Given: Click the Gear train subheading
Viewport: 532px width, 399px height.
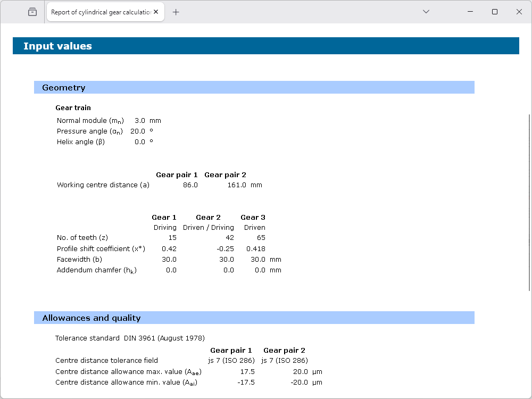Looking at the screenshot, I should [x=73, y=108].
